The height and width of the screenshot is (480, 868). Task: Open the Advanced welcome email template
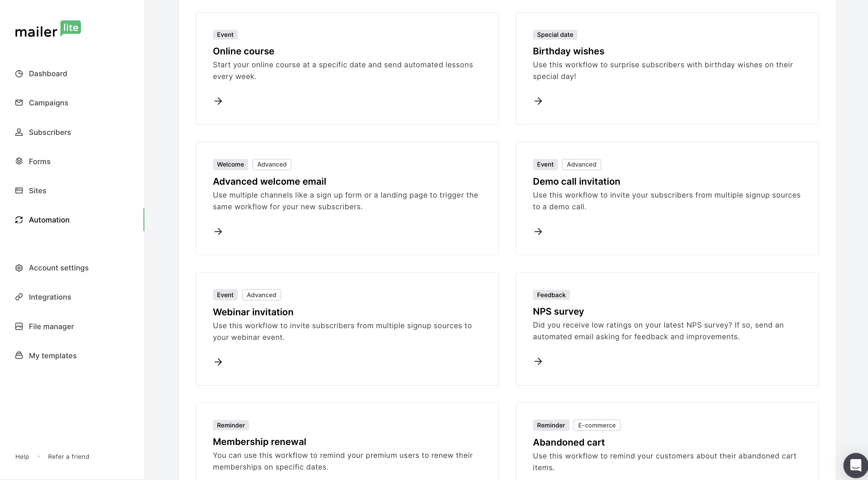(x=269, y=181)
